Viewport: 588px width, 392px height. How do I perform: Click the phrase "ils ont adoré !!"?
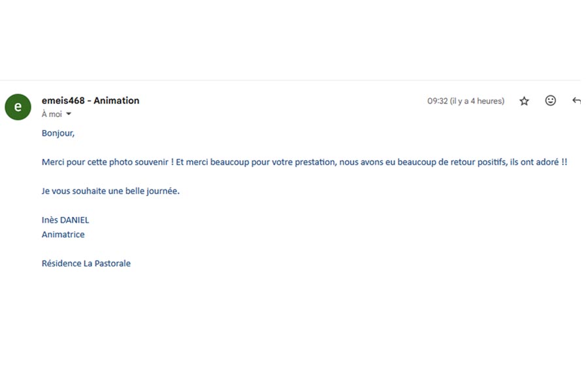[538, 162]
